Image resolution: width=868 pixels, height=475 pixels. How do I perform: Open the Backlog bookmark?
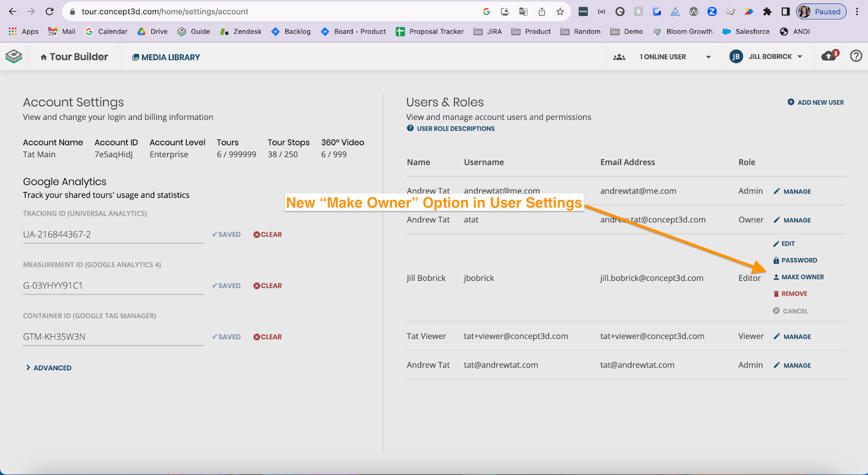[290, 31]
